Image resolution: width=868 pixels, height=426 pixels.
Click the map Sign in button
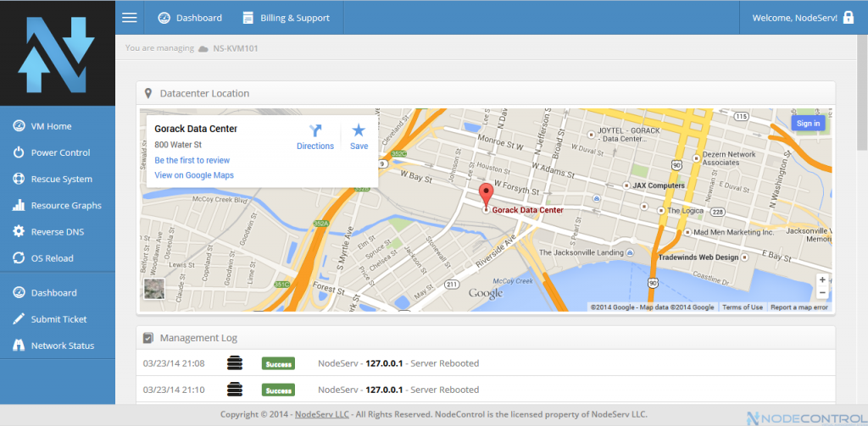pos(808,124)
